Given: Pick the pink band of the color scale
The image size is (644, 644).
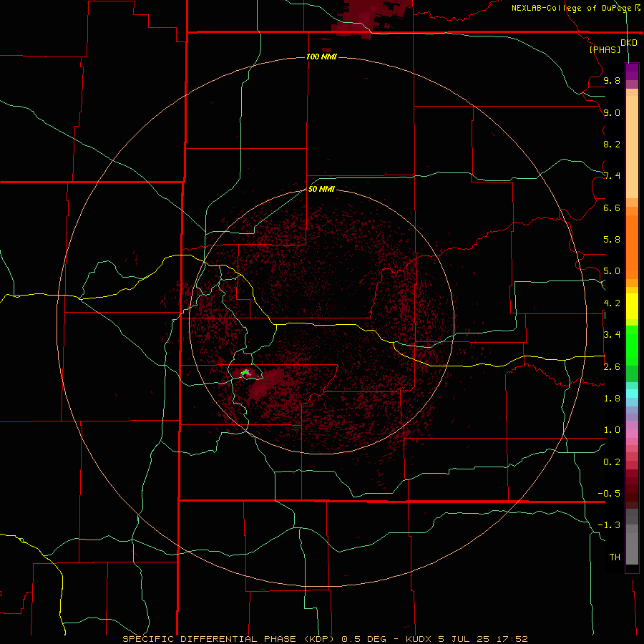Looking at the screenshot, I should (x=632, y=434).
